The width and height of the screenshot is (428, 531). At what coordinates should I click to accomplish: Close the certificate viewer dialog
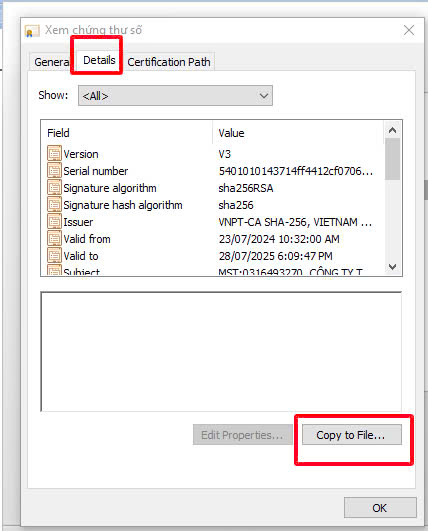click(x=409, y=30)
